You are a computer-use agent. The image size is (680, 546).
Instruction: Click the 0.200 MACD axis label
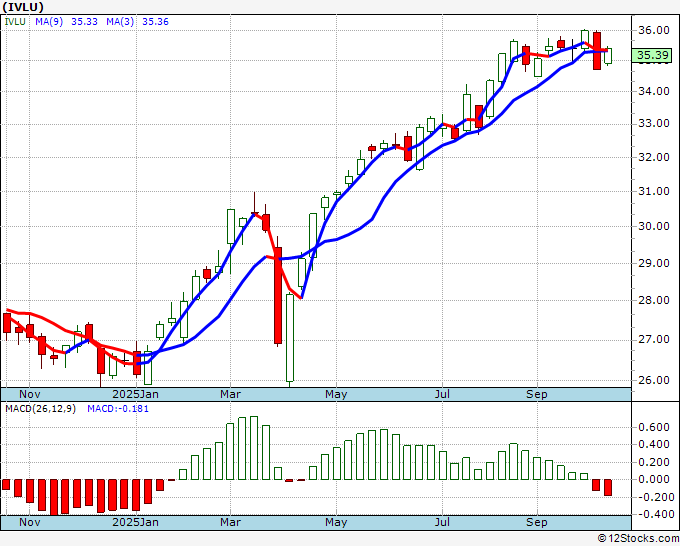[x=654, y=462]
